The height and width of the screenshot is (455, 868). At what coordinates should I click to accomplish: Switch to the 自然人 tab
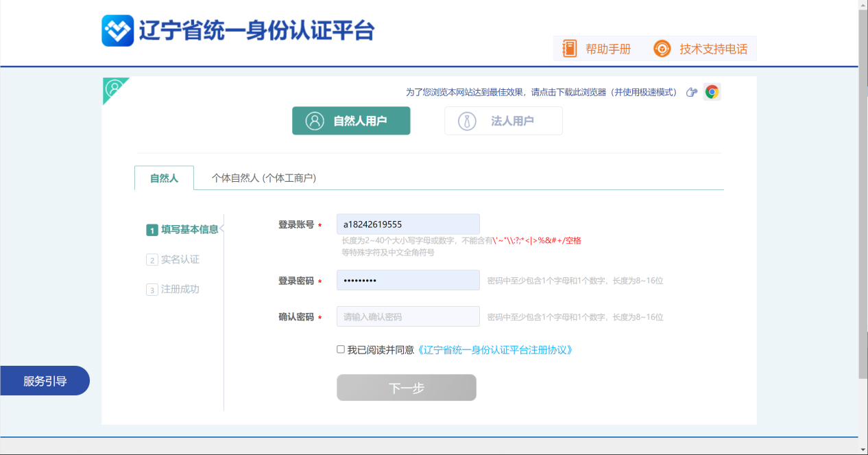pos(164,178)
